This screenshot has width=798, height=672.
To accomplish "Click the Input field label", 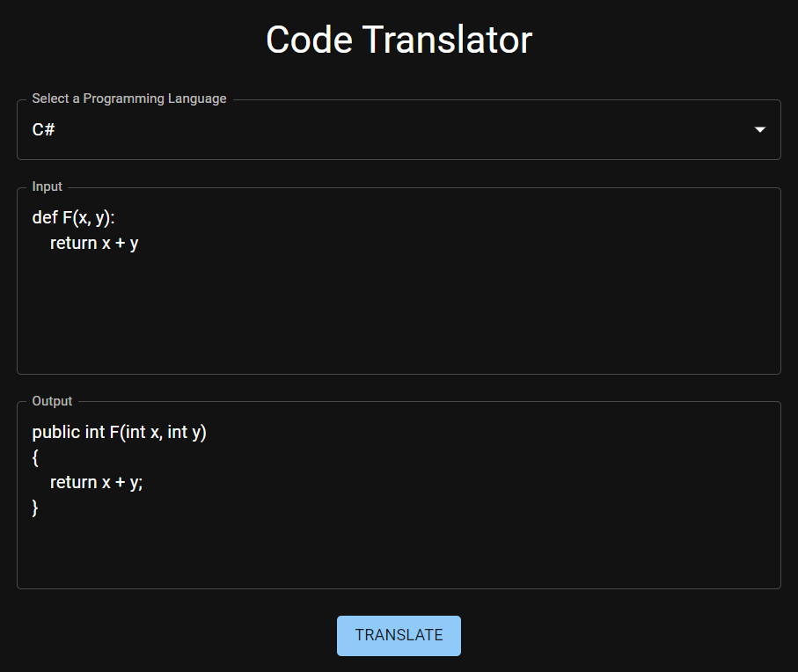I will (x=47, y=186).
